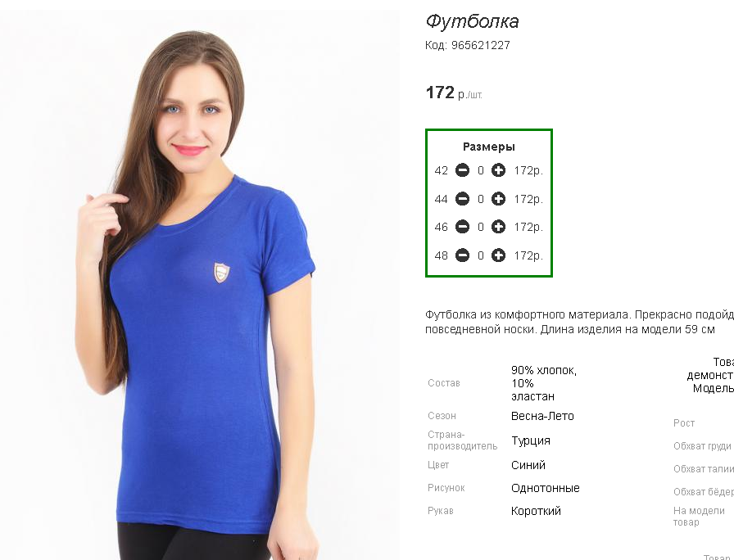Add one item of size 48
Image resolution: width=734 pixels, height=560 pixels.
click(498, 255)
